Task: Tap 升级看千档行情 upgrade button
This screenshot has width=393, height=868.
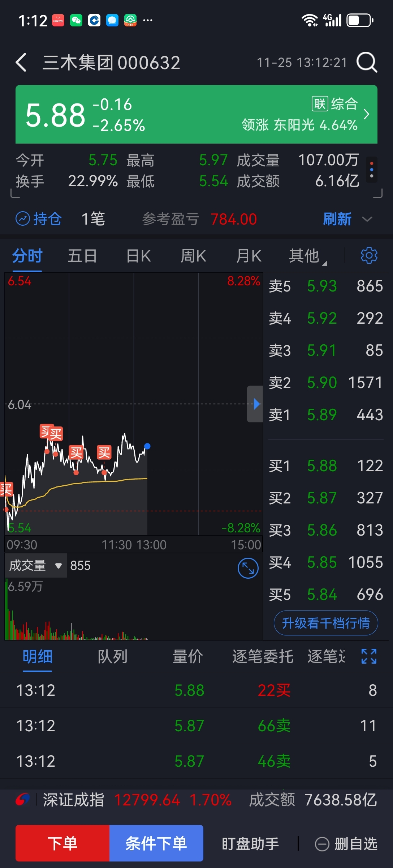Action: [326, 623]
